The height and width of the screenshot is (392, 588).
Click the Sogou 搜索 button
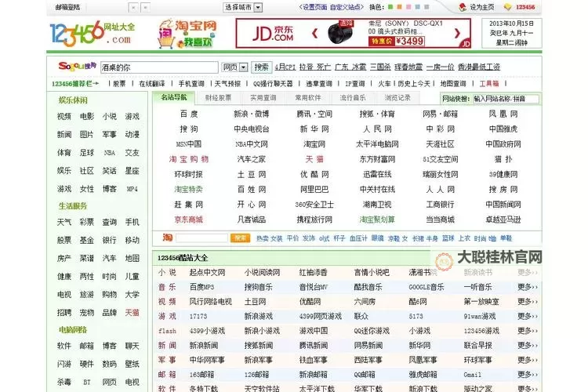coord(261,67)
